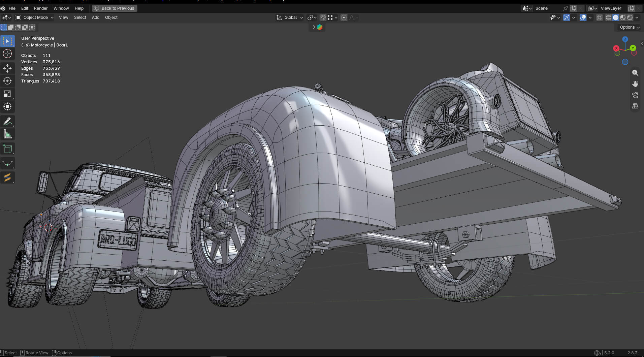The image size is (644, 357).
Task: Click Back to Previous button
Action: (x=115, y=8)
